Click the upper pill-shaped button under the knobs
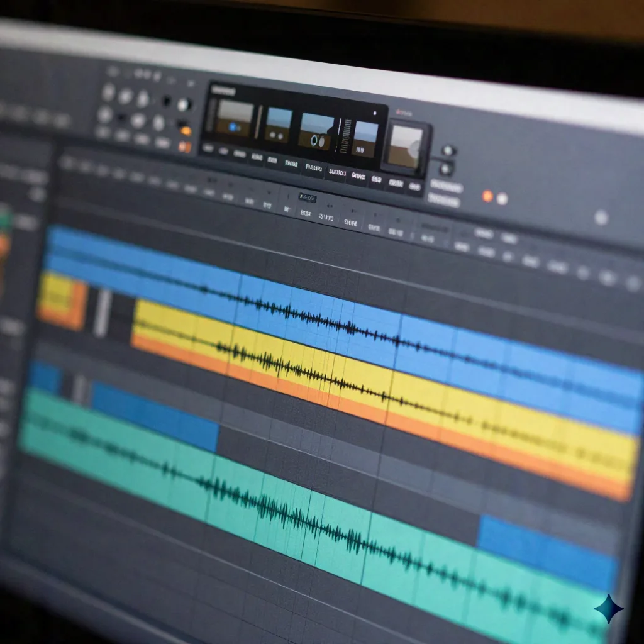 [447, 186]
